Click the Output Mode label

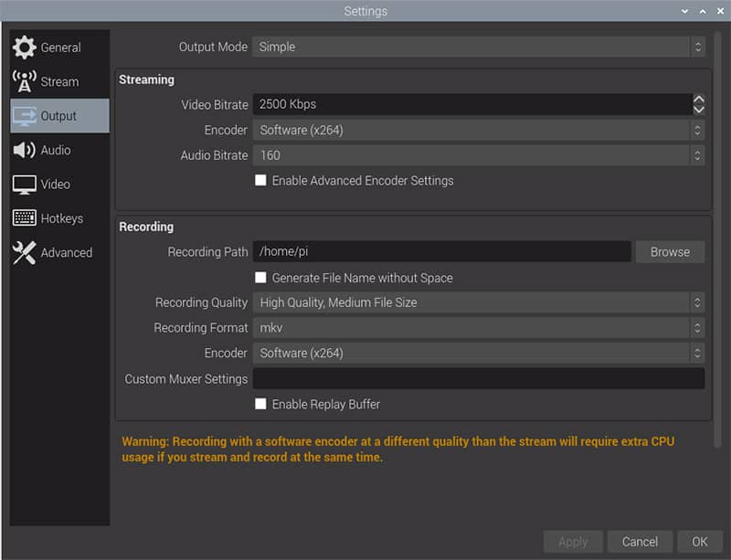point(213,47)
